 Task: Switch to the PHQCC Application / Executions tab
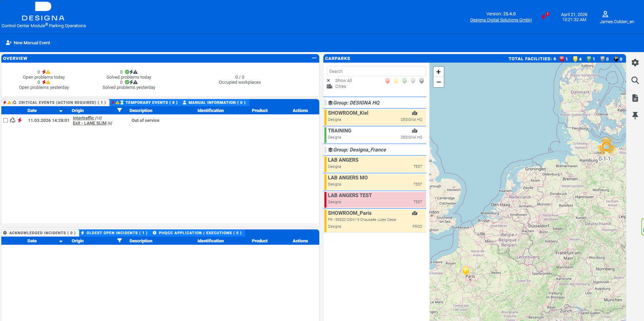pyautogui.click(x=197, y=233)
